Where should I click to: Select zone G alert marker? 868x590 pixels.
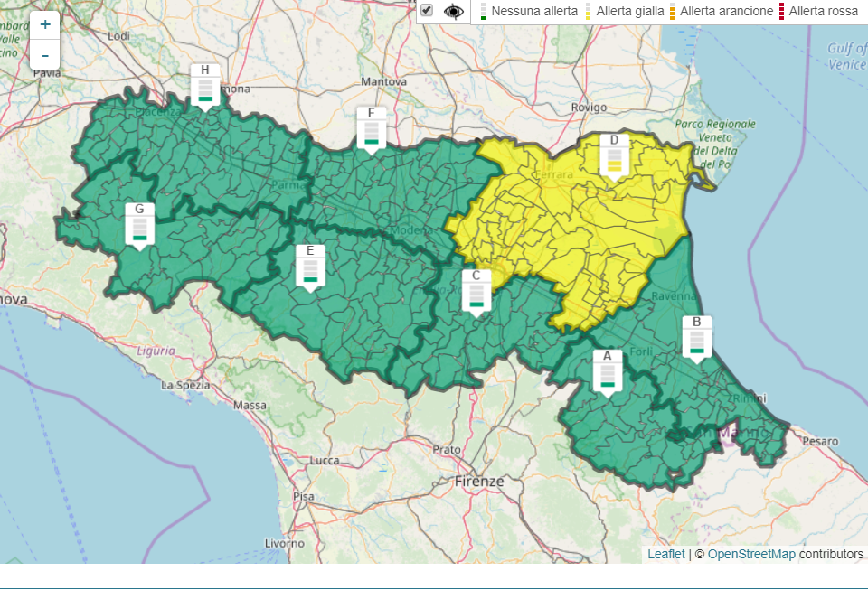[x=139, y=226]
